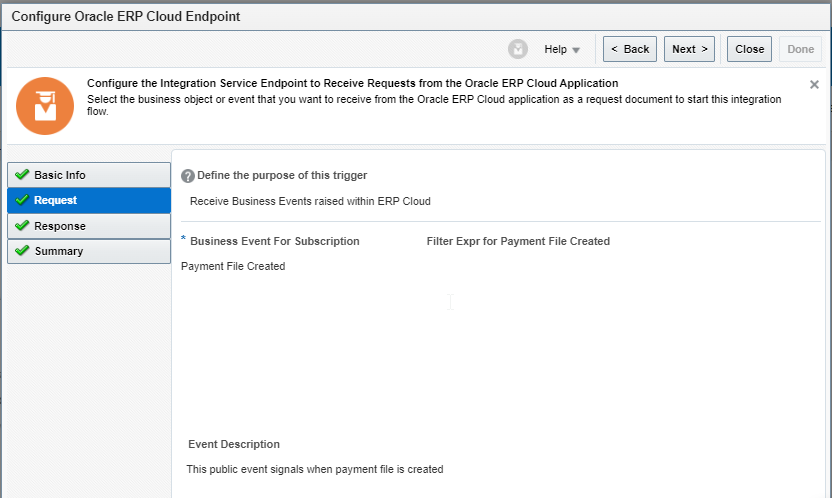The image size is (832, 498).
Task: Click the help question mark beside trigger purpose
Action: (188, 176)
